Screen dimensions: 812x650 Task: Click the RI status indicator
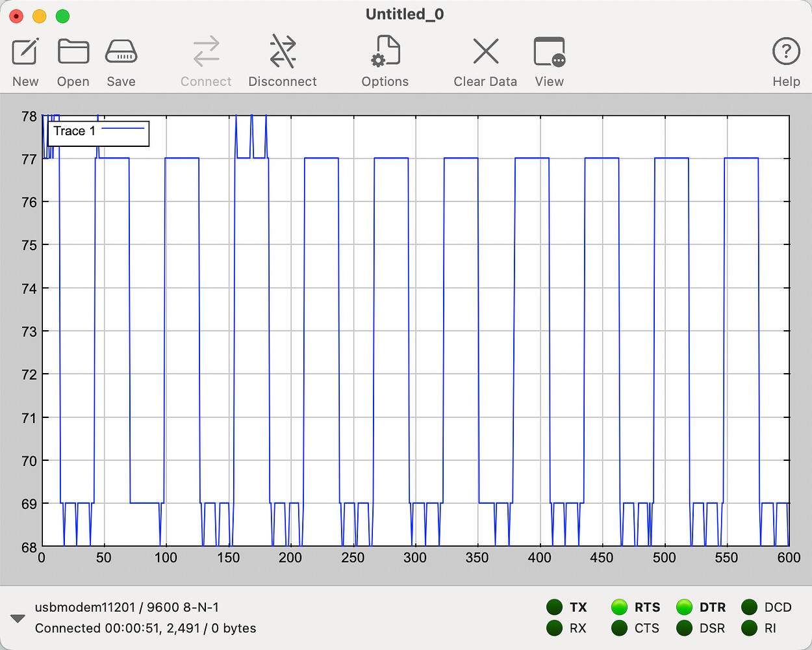pyautogui.click(x=749, y=628)
